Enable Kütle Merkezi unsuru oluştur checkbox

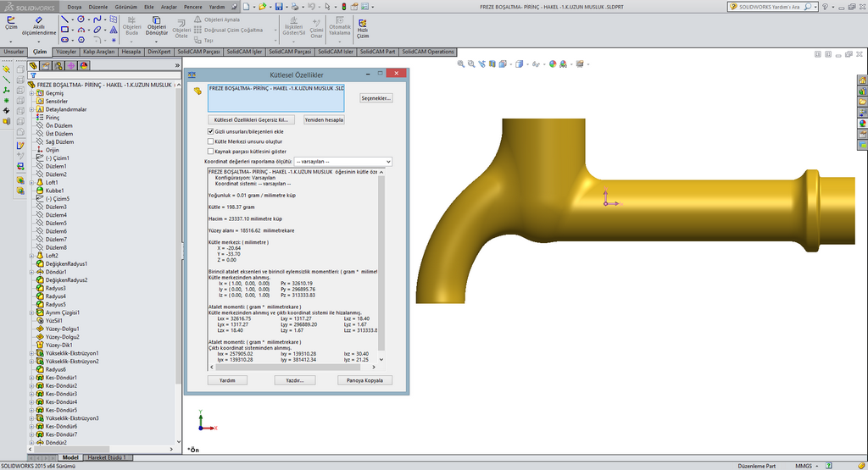(x=211, y=141)
